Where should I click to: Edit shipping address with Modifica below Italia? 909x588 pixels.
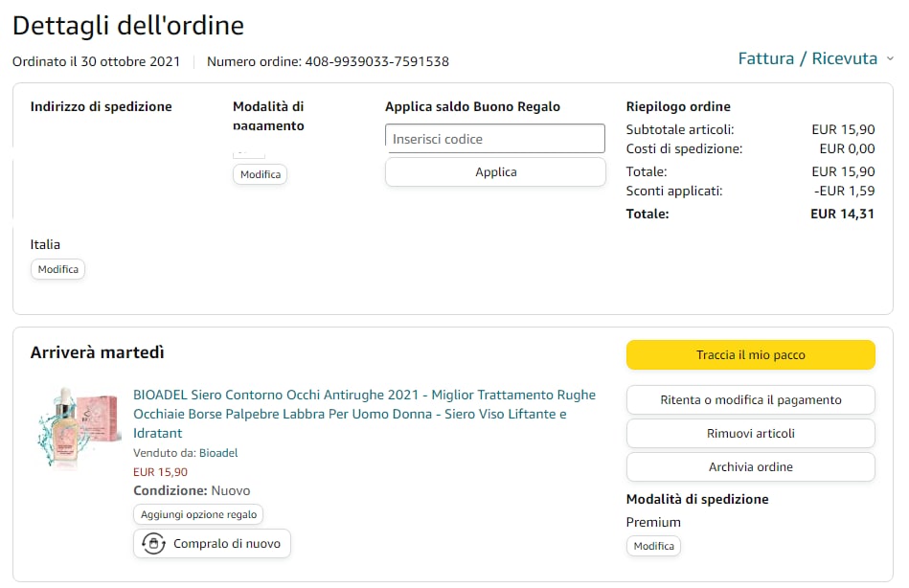click(57, 270)
